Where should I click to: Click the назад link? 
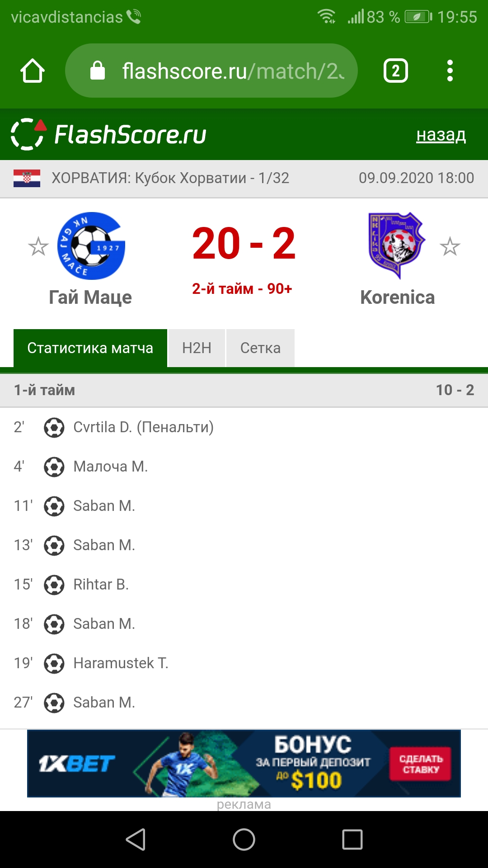point(441,135)
